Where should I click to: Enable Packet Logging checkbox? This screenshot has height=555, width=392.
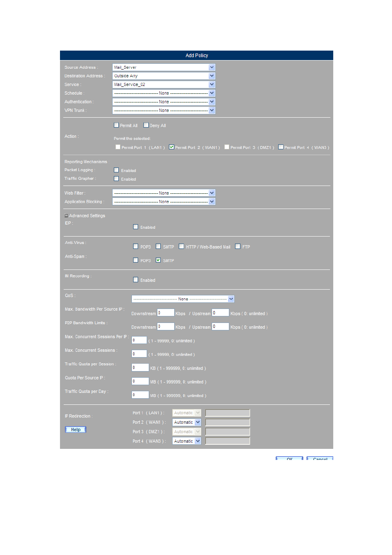116,170
